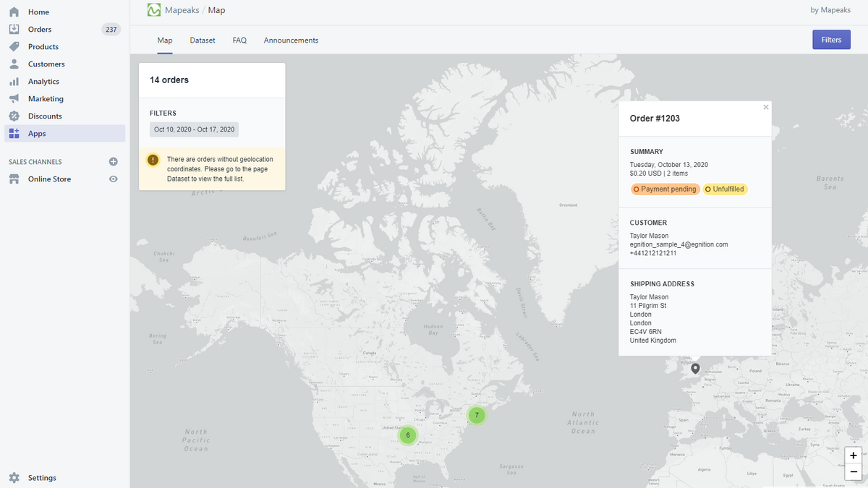Preview Online Store with eye icon
Viewport: 868px width, 488px height.
(113, 179)
